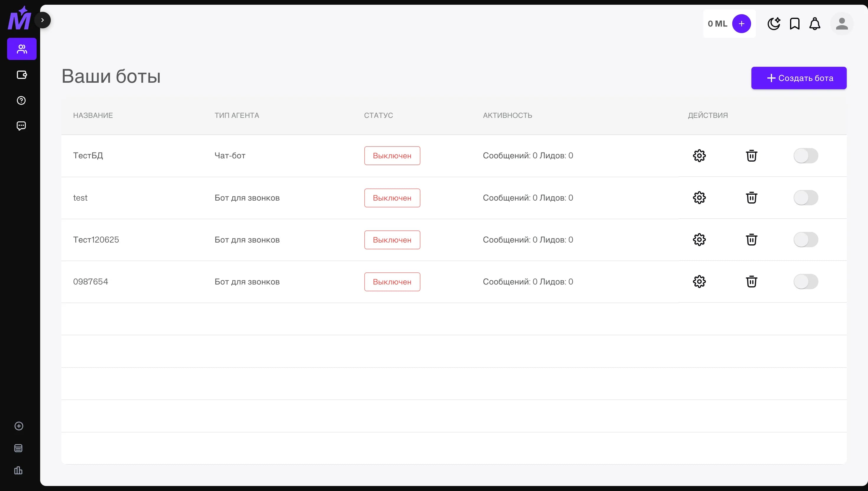Image resolution: width=868 pixels, height=491 pixels.
Task: Expand the sidebar with the chevron arrow
Action: [43, 19]
